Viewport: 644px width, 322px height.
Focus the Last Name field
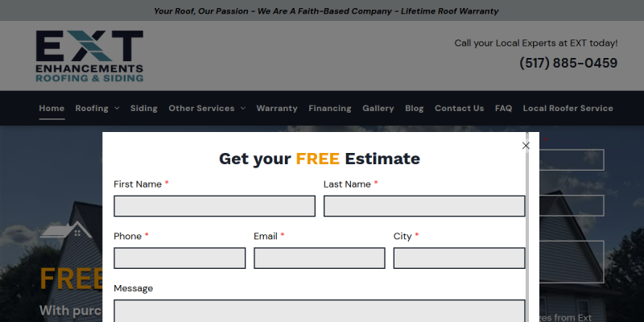424,206
